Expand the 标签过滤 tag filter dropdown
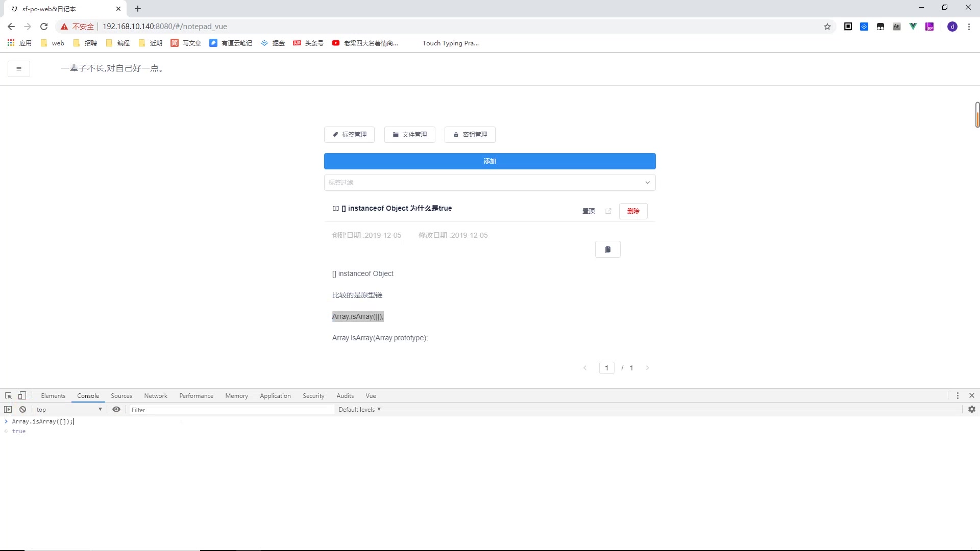This screenshot has height=551, width=980. 489,182
